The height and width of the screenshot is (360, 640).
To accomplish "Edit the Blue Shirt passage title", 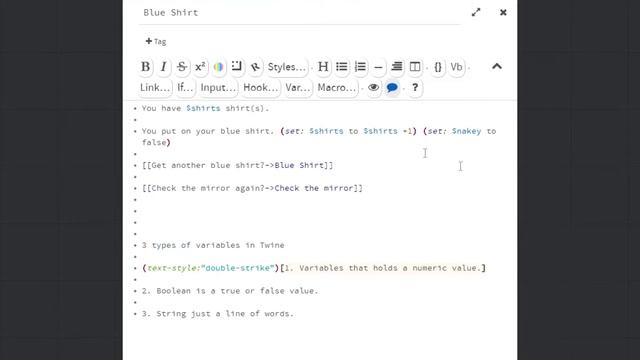I will coord(300,13).
